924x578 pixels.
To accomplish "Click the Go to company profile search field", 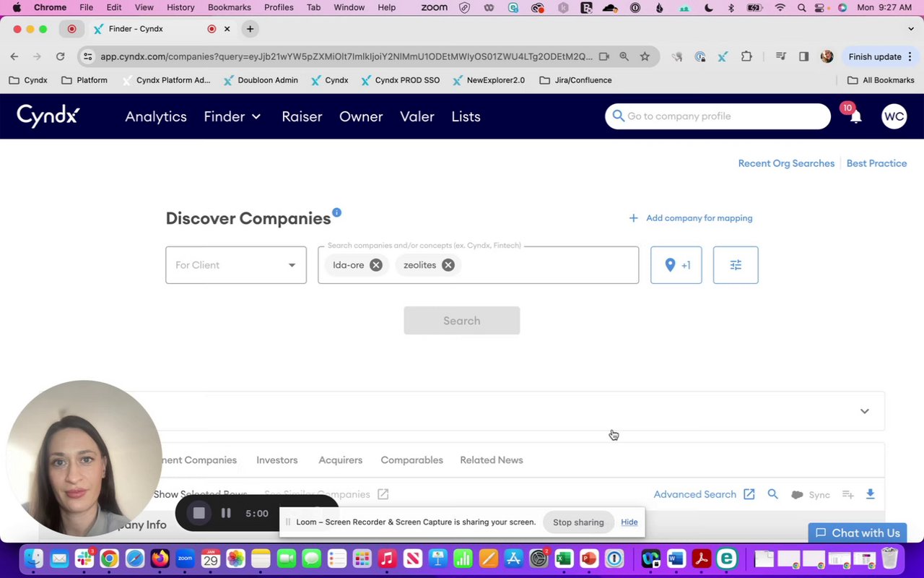I will click(718, 116).
